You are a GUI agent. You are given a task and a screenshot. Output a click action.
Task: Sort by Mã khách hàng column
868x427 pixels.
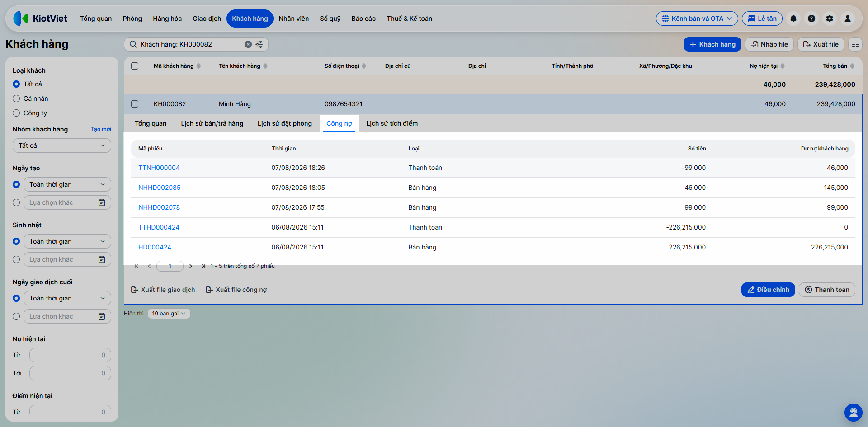click(x=177, y=66)
